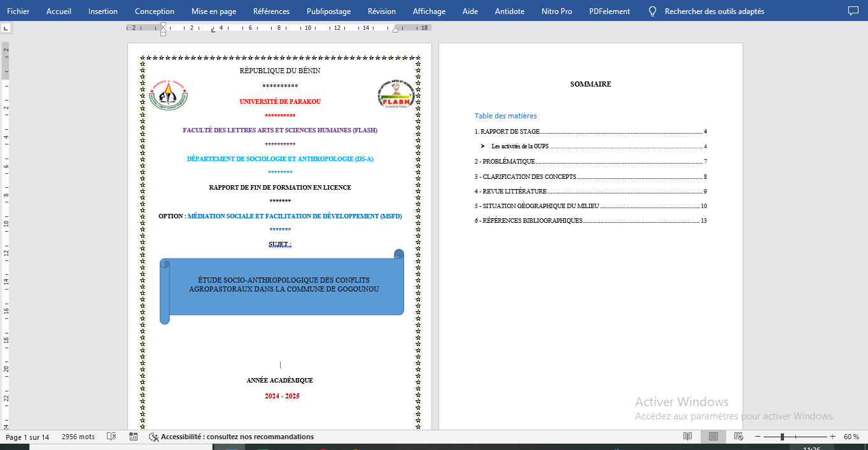The image size is (868, 450).
Task: Switch to Web Layout view icon
Action: 739,437
